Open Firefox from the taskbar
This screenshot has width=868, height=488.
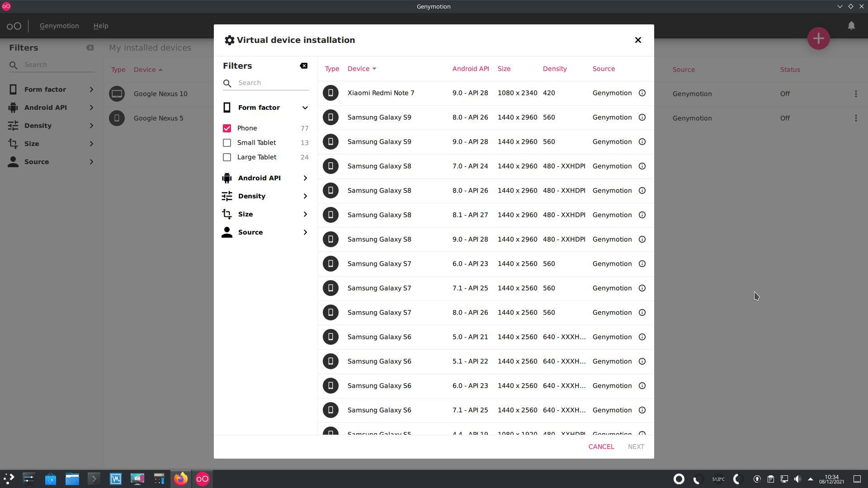[x=181, y=479]
